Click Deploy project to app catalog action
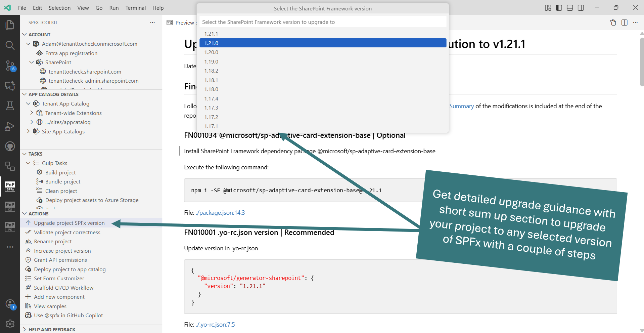The image size is (644, 333). 70,269
